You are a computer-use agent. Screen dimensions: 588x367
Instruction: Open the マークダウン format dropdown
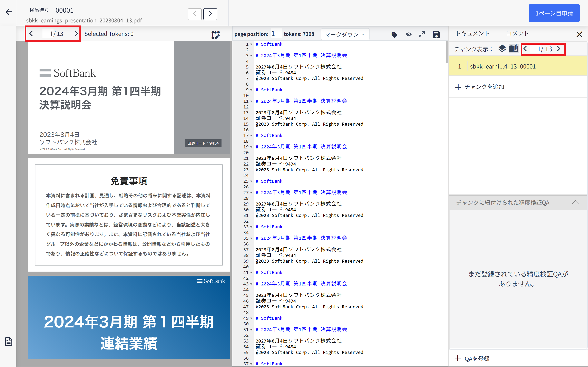[345, 34]
